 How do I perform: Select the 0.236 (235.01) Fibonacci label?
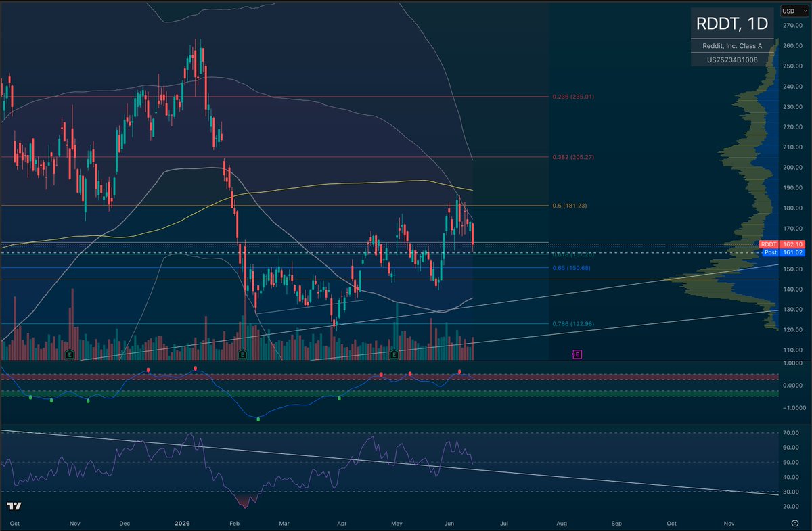pos(574,97)
